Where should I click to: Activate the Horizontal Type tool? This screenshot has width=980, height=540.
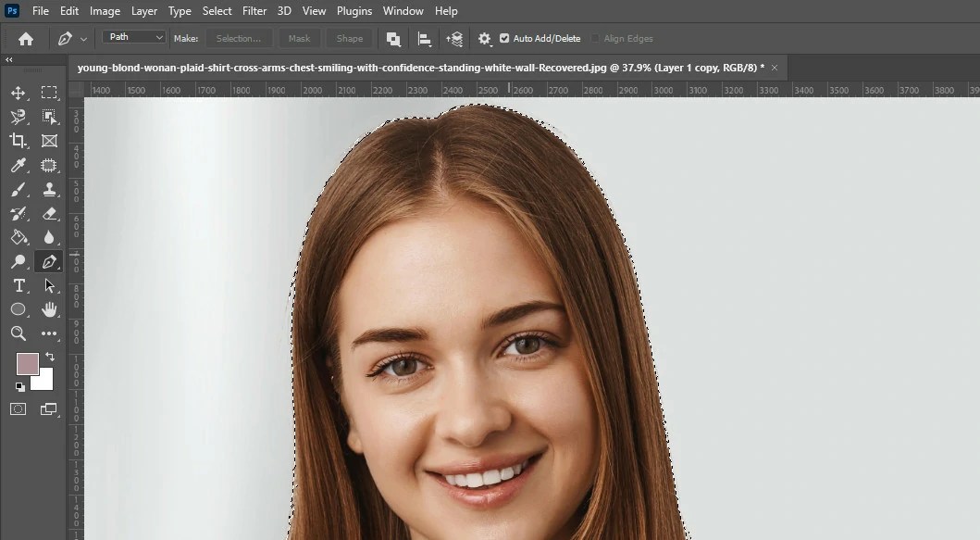[x=19, y=285]
